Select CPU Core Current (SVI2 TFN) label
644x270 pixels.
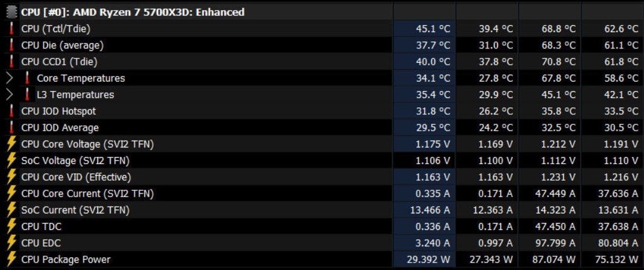click(87, 193)
